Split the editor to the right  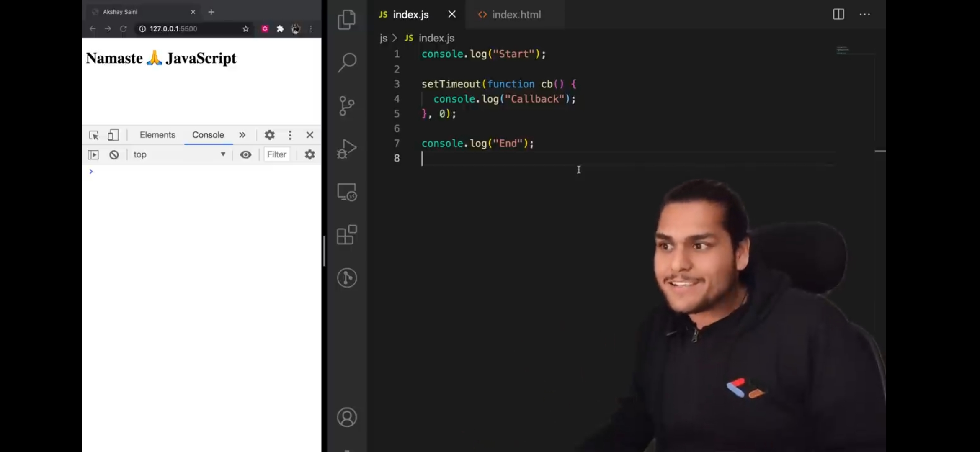point(838,14)
